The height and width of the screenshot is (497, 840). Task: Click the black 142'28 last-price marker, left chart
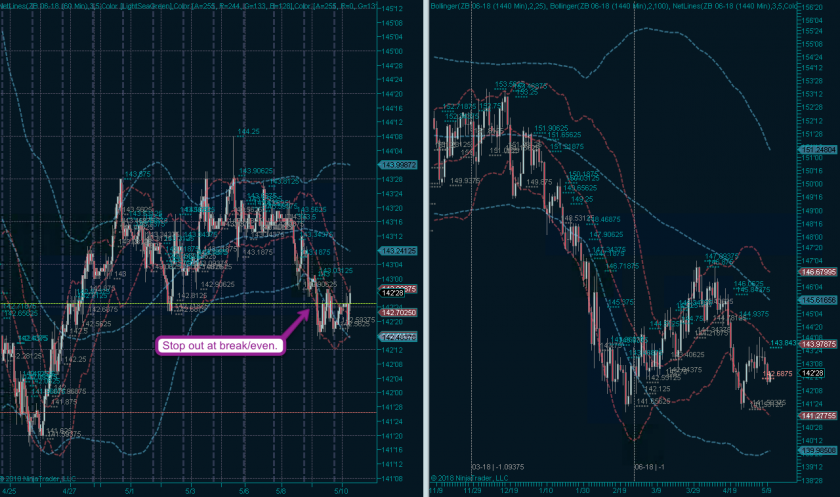coord(392,293)
